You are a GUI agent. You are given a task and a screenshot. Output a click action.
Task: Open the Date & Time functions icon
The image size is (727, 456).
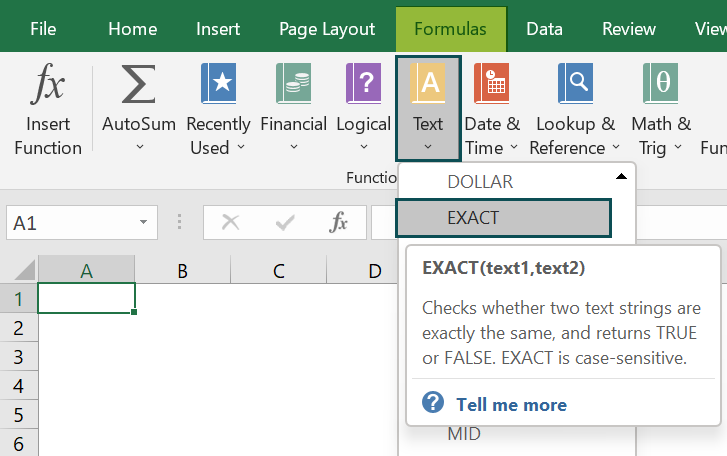click(491, 83)
